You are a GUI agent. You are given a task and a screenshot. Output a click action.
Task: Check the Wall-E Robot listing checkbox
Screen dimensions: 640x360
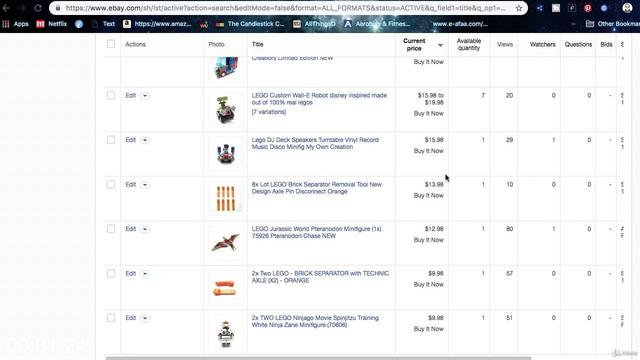tap(111, 96)
